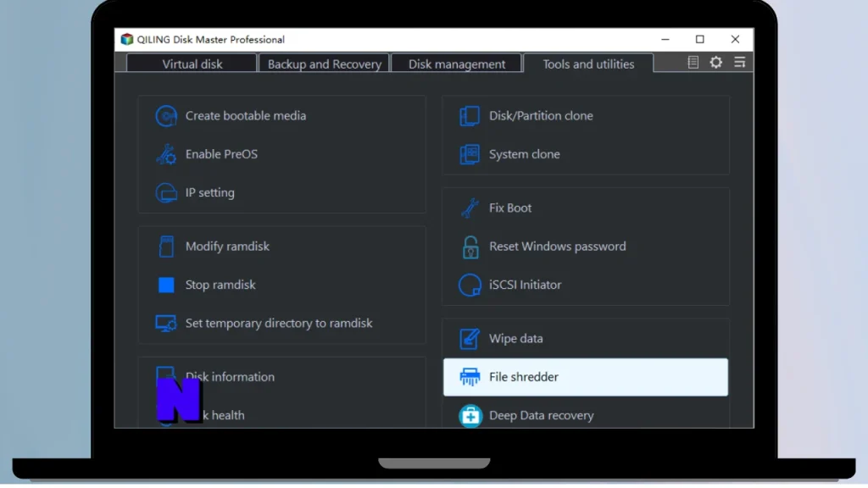Launch the Enable PreOS label
Image resolution: width=868 pixels, height=488 pixels.
[x=221, y=154]
